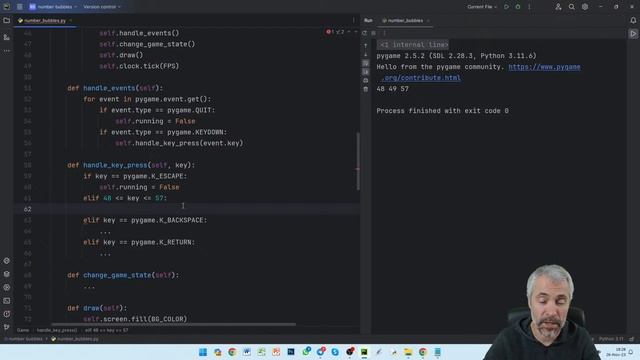Open Python Packages tool window
This screenshot has width=640, height=360.
pyautogui.click(x=7, y=274)
